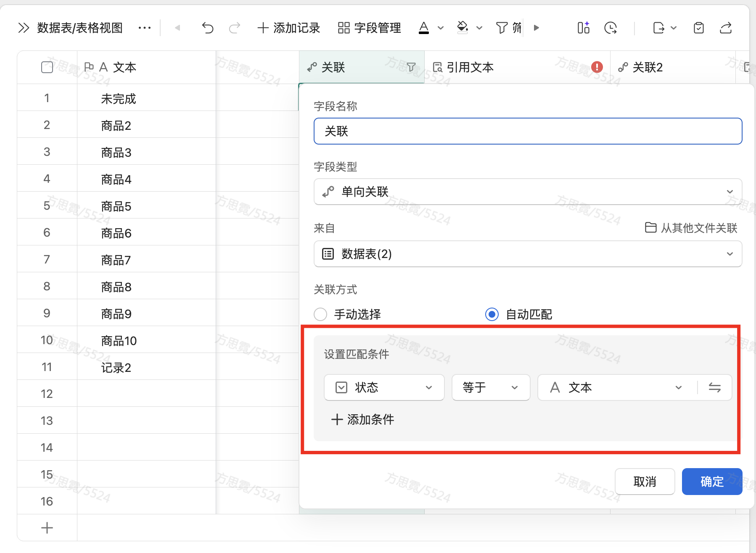Click the redo arrow icon

235,28
